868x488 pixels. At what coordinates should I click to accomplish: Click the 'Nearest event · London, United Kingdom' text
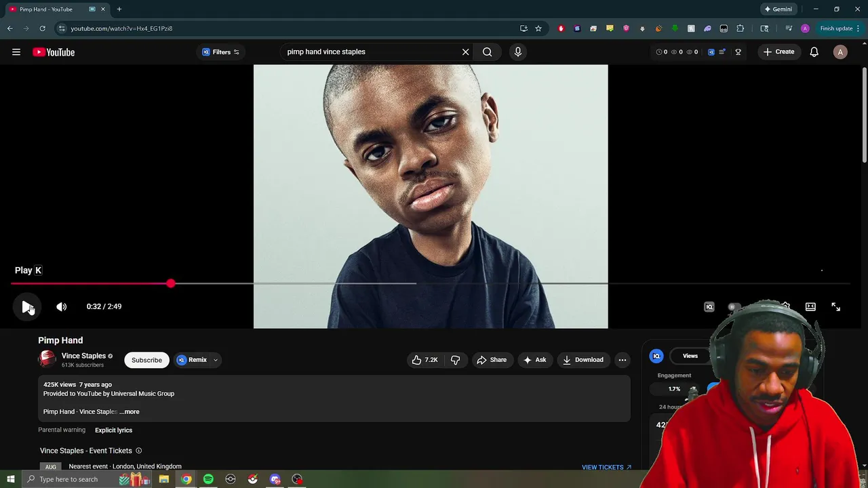pos(125,466)
